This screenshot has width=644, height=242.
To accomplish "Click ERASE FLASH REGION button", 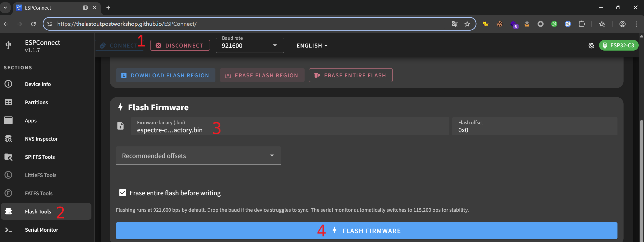I will click(262, 75).
